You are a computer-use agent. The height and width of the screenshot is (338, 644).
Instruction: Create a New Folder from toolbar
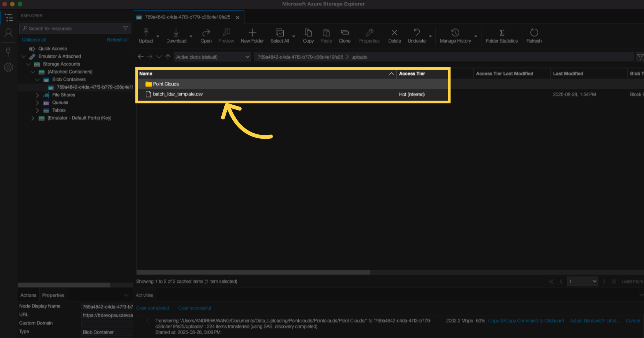click(252, 36)
